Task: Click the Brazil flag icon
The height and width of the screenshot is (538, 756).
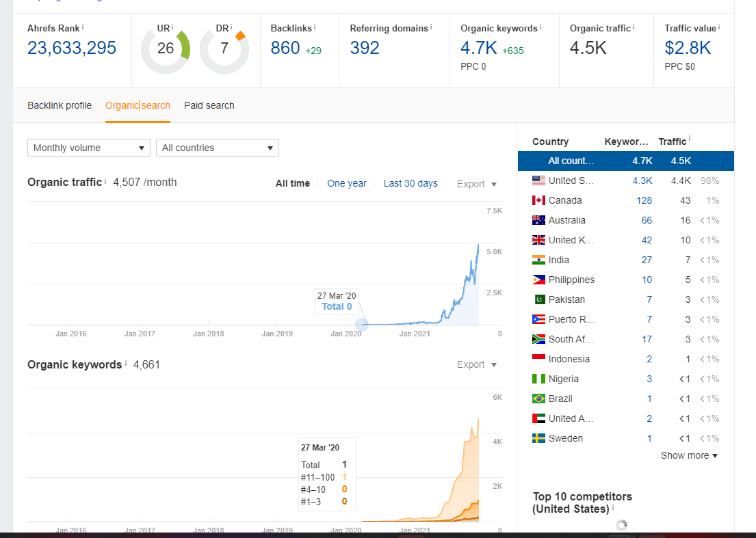Action: (538, 399)
